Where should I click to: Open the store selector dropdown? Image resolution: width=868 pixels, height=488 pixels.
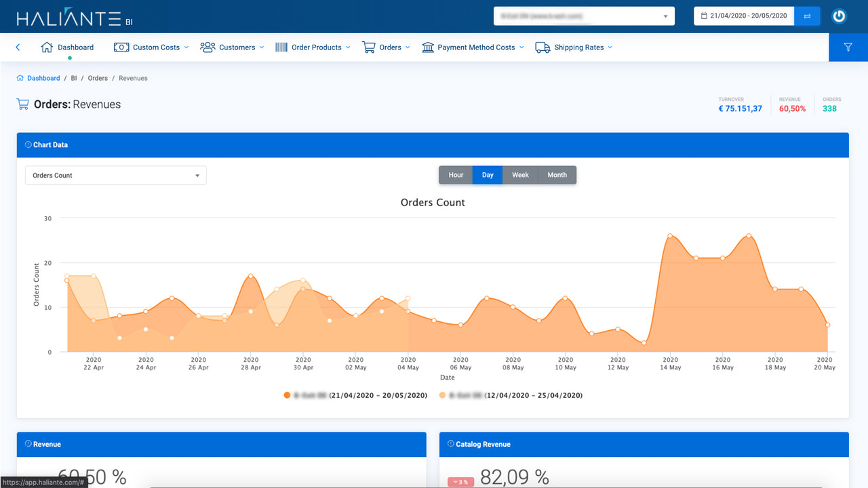coord(584,16)
